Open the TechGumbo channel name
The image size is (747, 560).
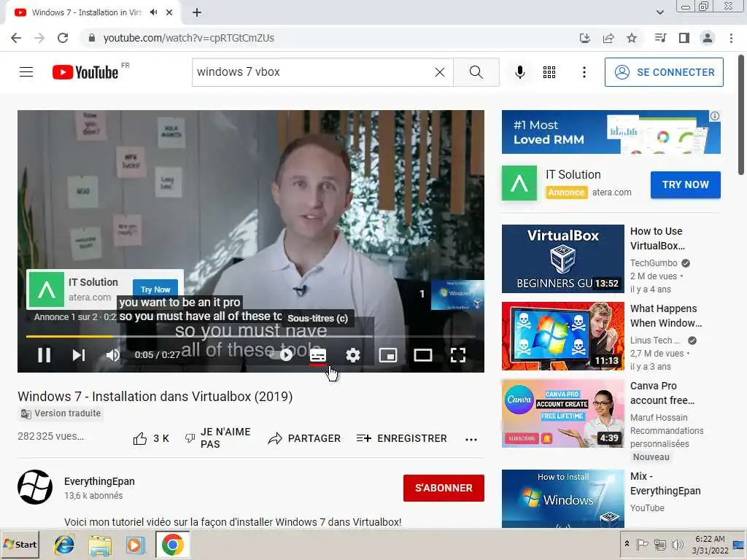654,262
